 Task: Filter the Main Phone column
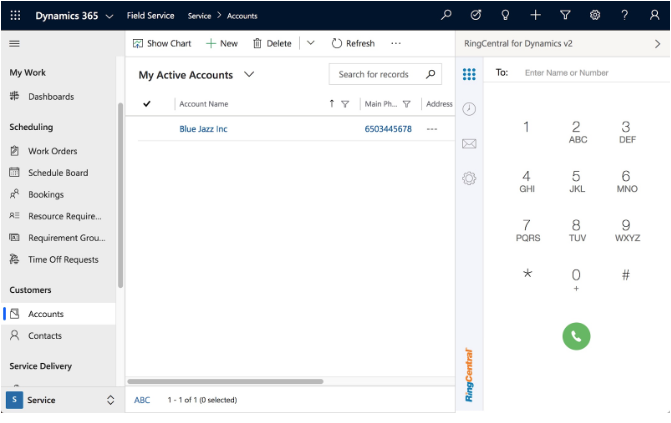pyautogui.click(x=407, y=104)
